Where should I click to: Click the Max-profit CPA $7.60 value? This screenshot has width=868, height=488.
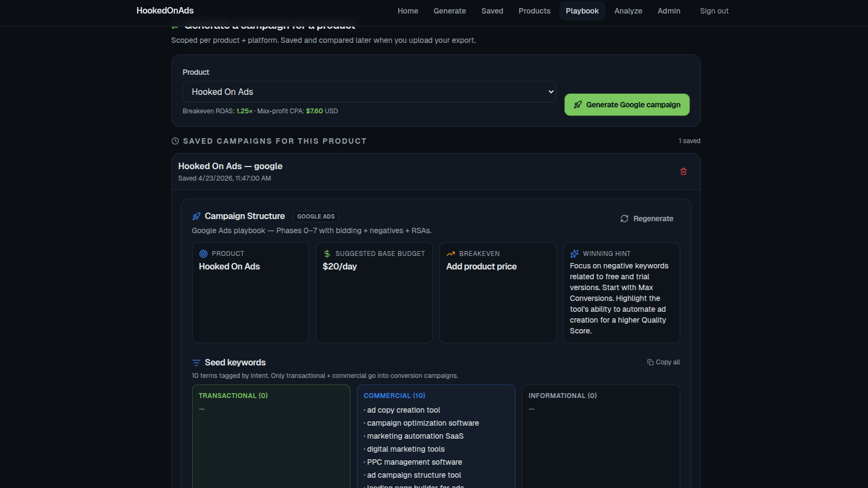click(314, 111)
